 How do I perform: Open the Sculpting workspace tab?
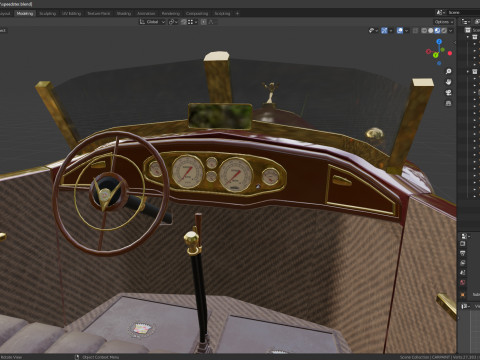click(x=48, y=13)
